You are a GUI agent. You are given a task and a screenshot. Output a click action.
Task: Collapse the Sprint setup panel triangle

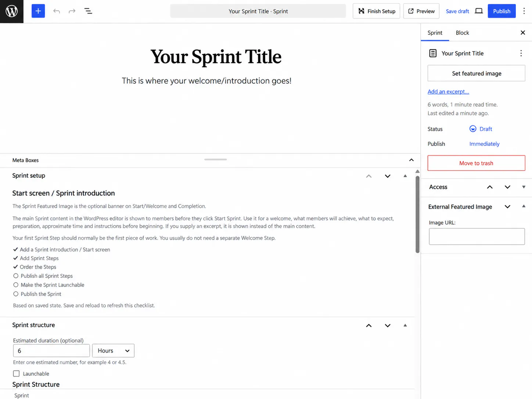point(405,176)
